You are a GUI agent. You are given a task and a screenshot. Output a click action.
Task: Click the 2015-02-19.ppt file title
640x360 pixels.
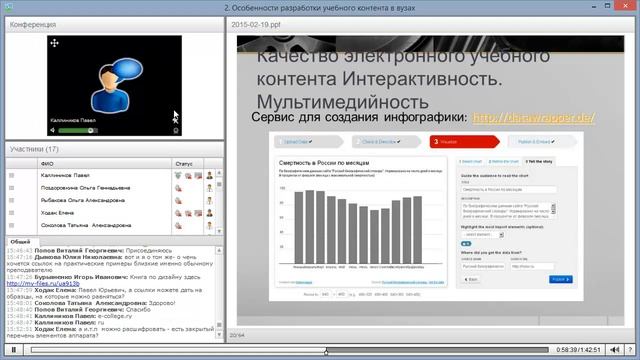coord(256,25)
